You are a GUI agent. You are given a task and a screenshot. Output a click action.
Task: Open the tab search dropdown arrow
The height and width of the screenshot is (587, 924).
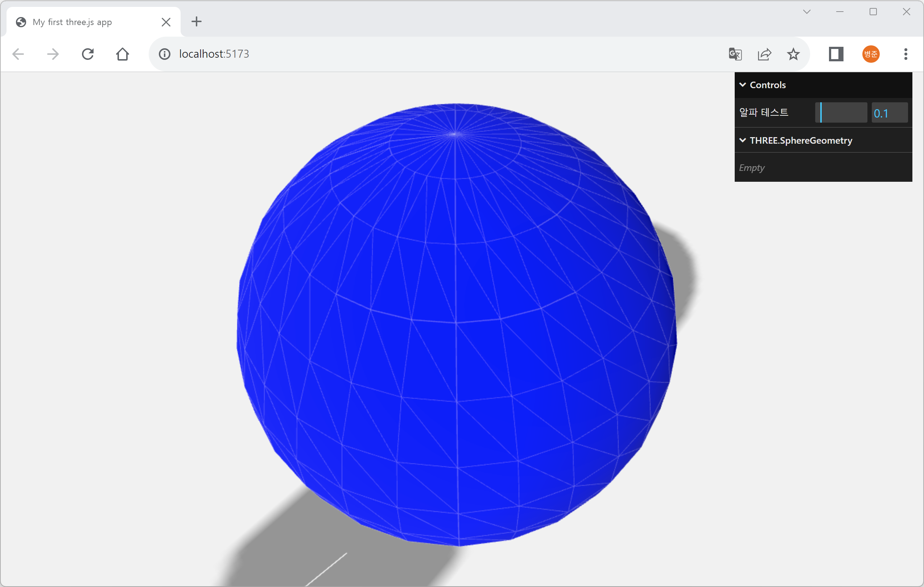click(x=807, y=12)
